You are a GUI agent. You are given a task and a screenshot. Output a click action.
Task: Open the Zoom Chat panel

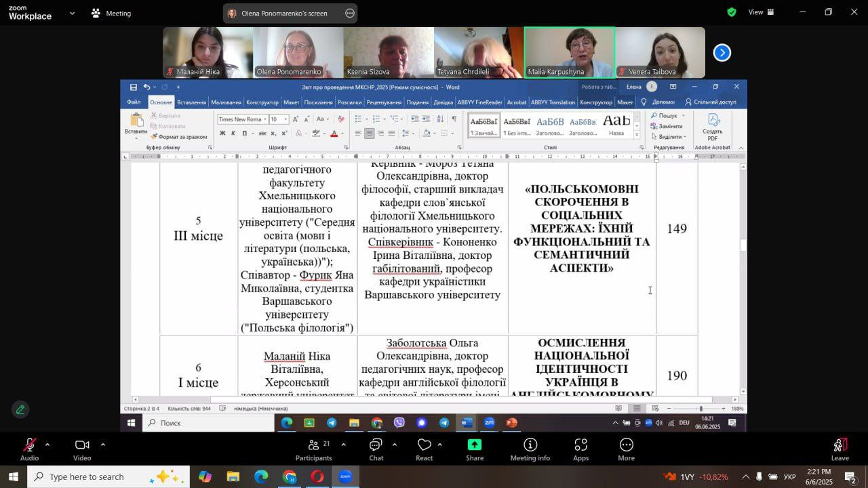point(376,449)
